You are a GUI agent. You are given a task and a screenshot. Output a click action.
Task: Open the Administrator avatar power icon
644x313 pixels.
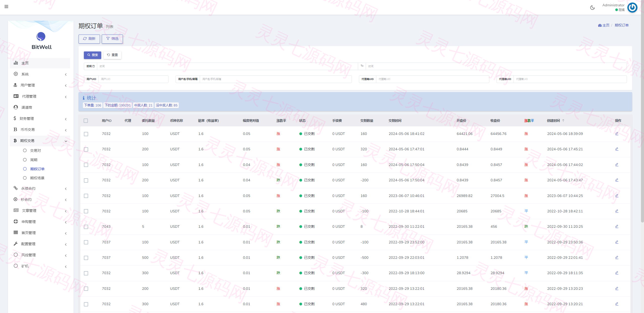tap(632, 8)
